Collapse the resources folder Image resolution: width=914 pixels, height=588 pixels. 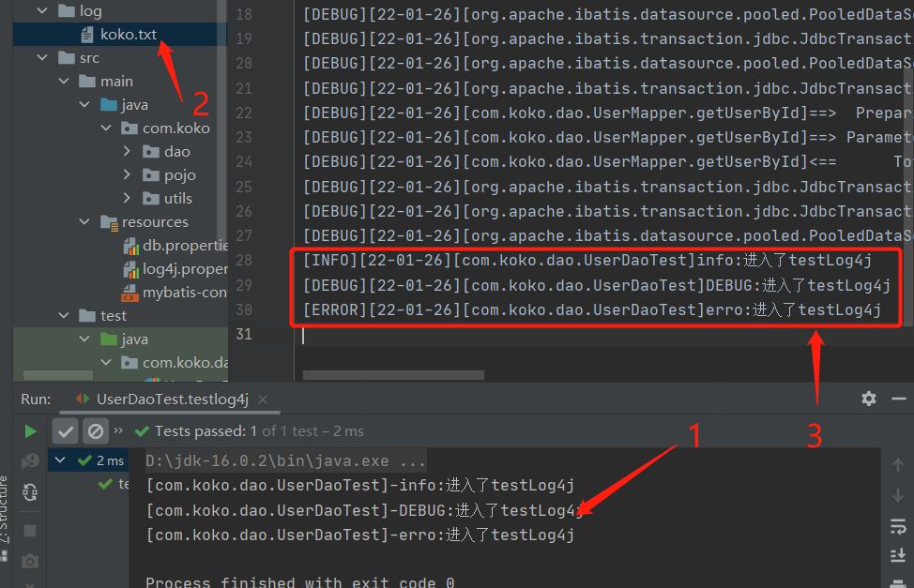coord(84,222)
